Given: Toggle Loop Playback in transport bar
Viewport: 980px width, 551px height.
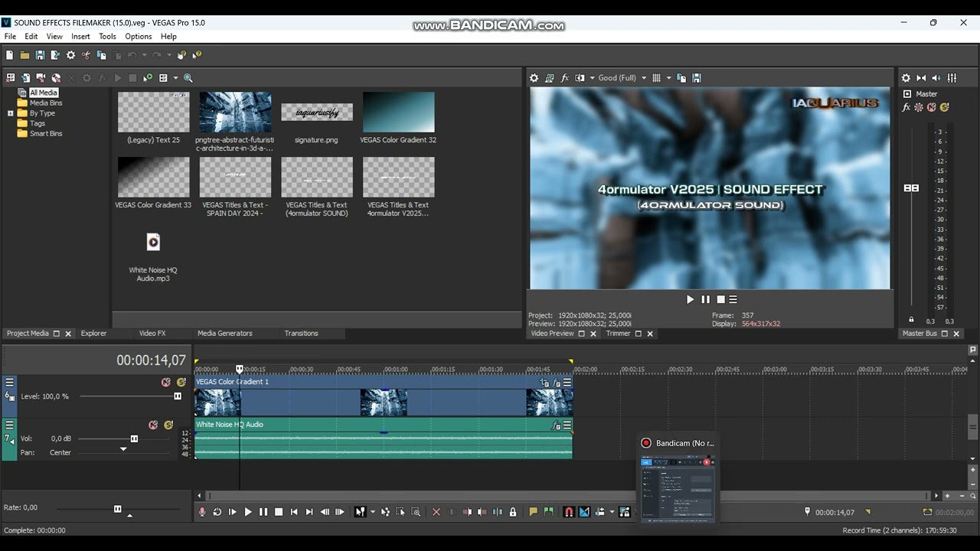Looking at the screenshot, I should point(217,512).
